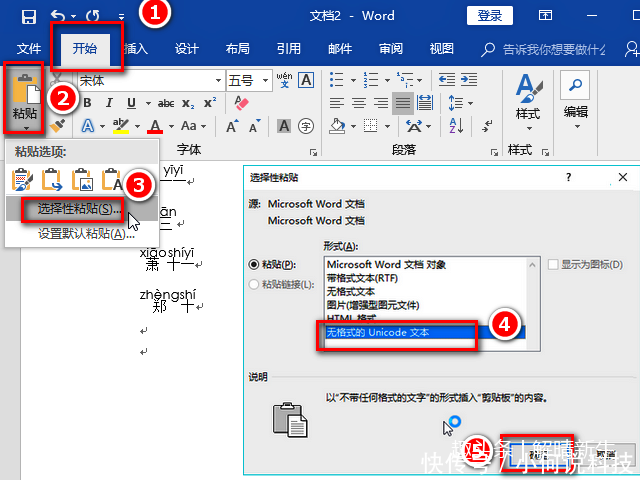The width and height of the screenshot is (640, 480).
Task: Check the 显示为图标(D) checkbox
Action: tap(553, 264)
